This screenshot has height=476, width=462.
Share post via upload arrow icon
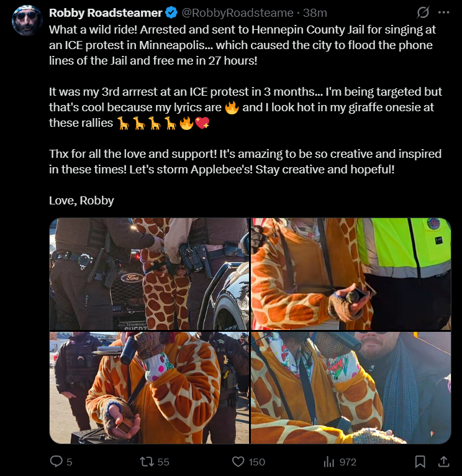(x=443, y=462)
